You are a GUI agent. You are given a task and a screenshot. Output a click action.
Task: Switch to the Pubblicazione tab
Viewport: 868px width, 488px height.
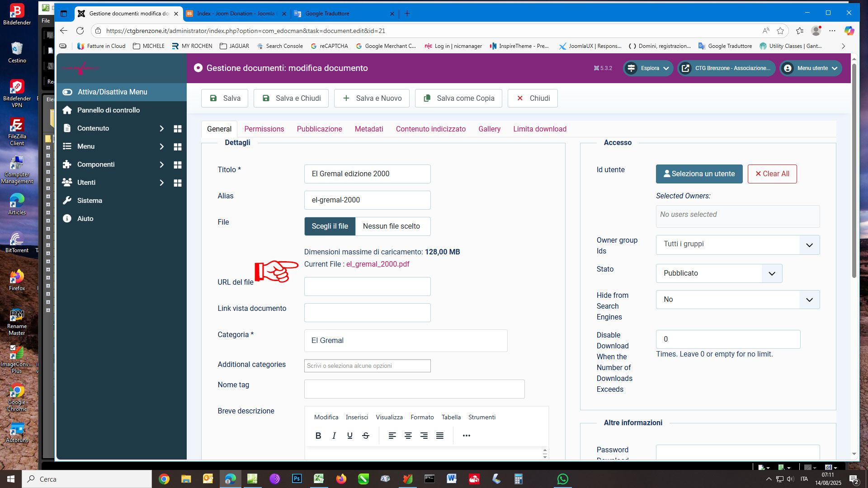[319, 129]
